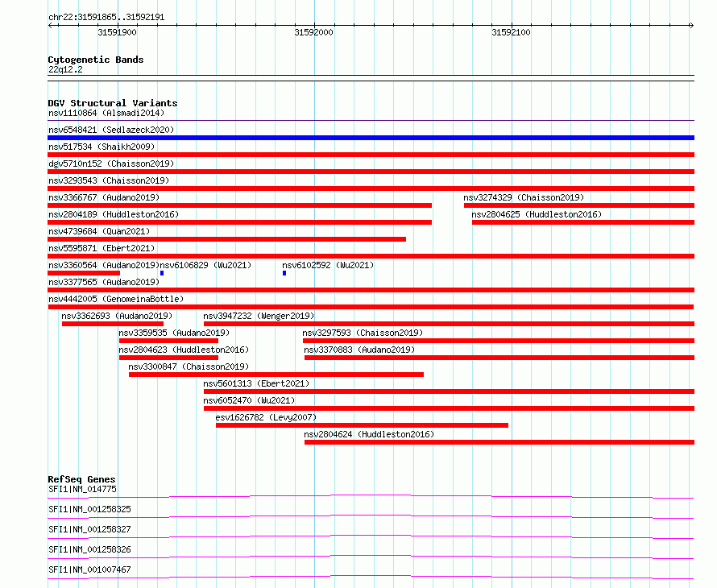Select the small blue nsv6106829 marker

point(162,273)
